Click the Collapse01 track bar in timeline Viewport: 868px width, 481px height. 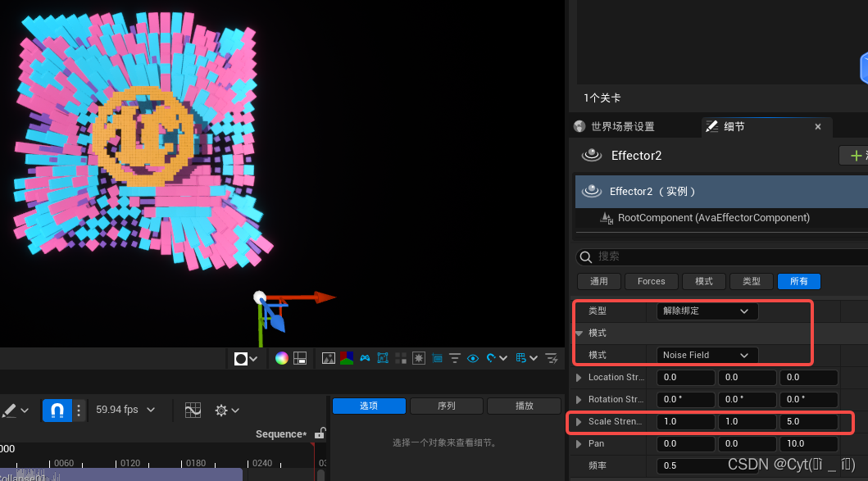[120, 475]
